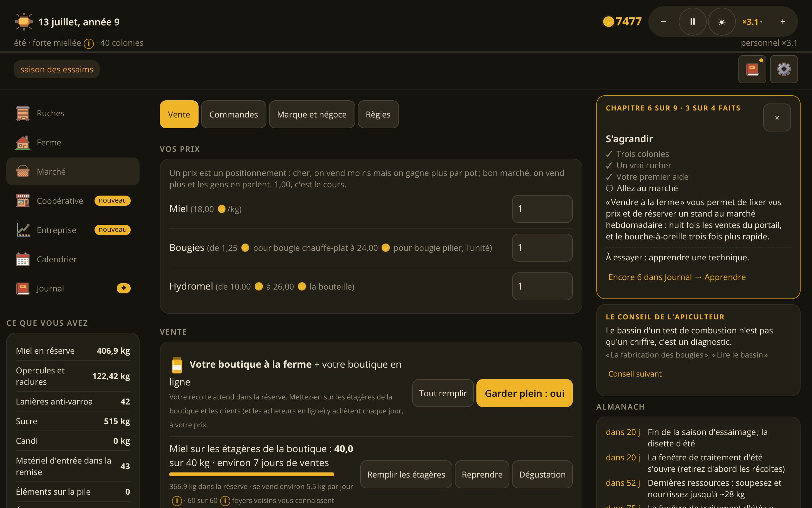The height and width of the screenshot is (508, 812).
Task: Click the Un vrai rucher completed objective
Action: tap(638, 165)
